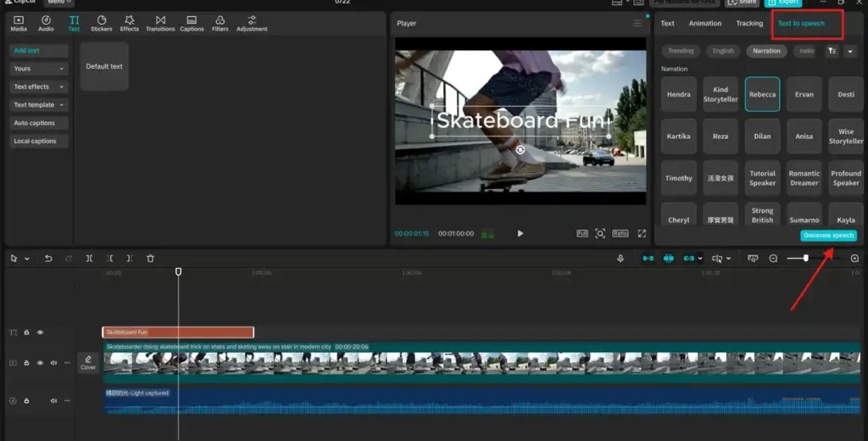
Task: Expand the voice category list arrow
Action: [850, 51]
